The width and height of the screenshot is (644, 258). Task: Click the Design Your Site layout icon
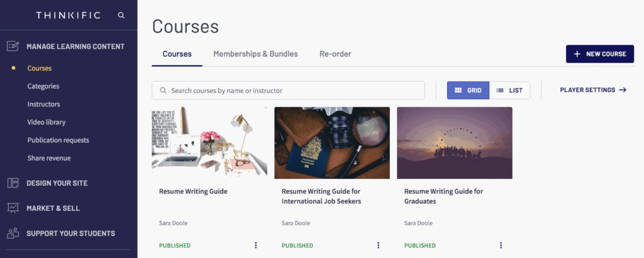13,183
